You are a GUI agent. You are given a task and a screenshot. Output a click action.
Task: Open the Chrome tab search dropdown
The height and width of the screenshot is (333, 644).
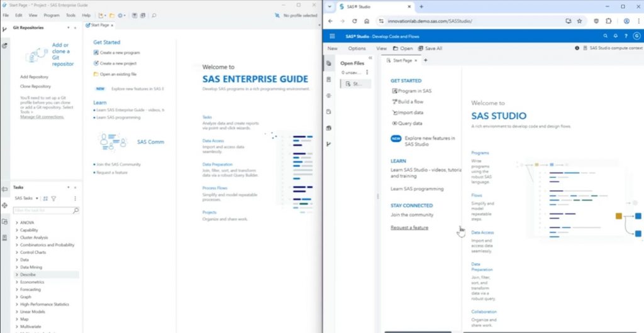[330, 6]
